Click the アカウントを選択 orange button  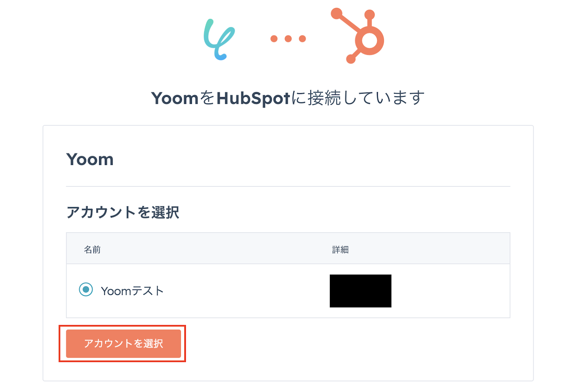[x=123, y=344]
